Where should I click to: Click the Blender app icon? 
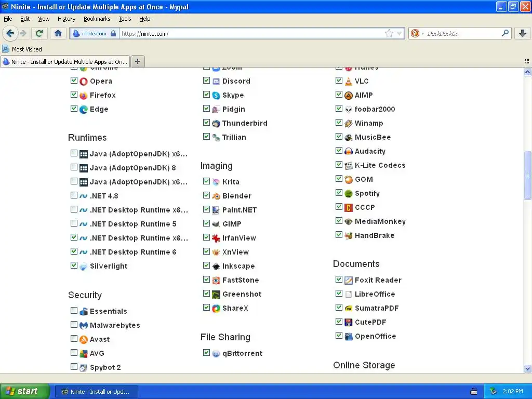point(216,196)
